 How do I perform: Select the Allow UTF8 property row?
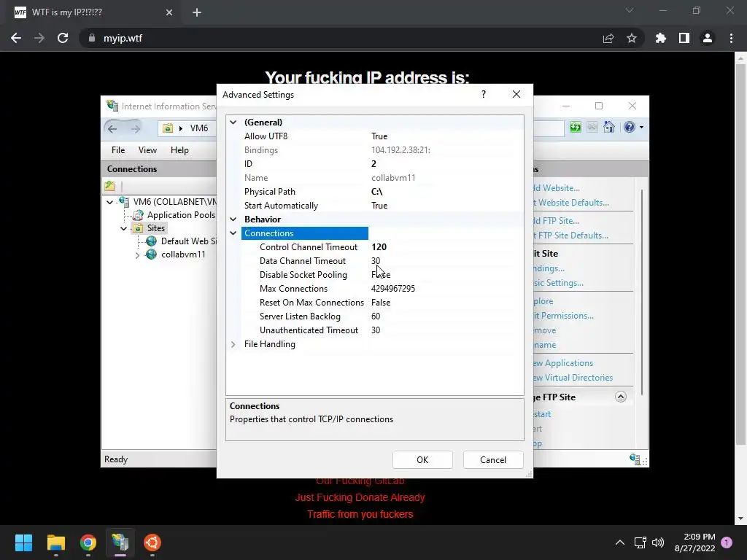375,136
